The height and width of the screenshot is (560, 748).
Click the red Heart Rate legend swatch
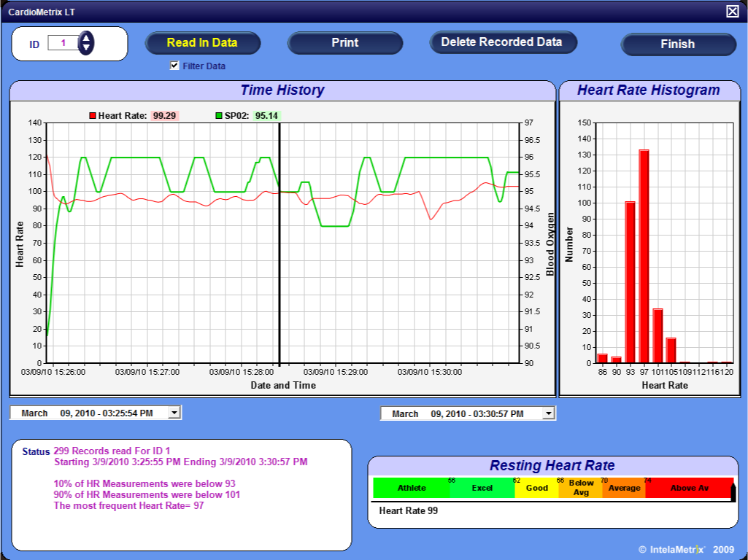click(x=93, y=115)
